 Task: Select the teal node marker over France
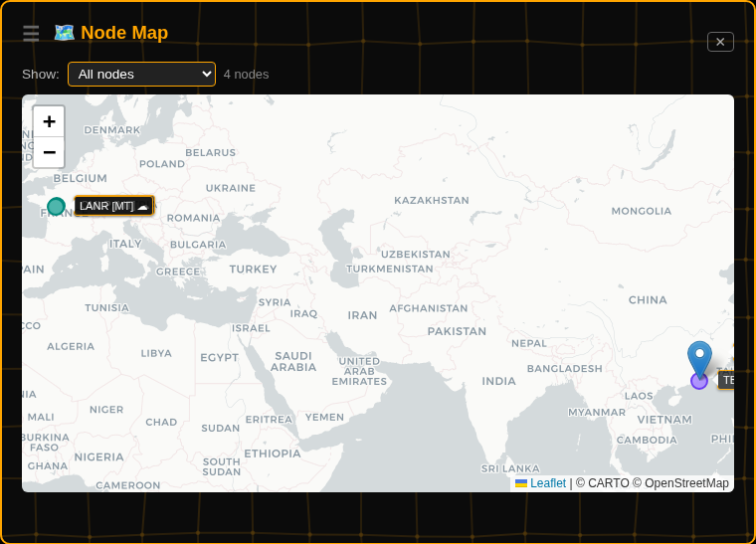click(x=57, y=206)
